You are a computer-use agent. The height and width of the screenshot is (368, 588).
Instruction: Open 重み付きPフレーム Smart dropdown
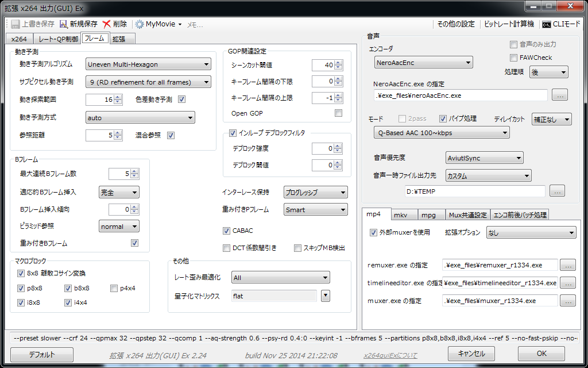(316, 209)
